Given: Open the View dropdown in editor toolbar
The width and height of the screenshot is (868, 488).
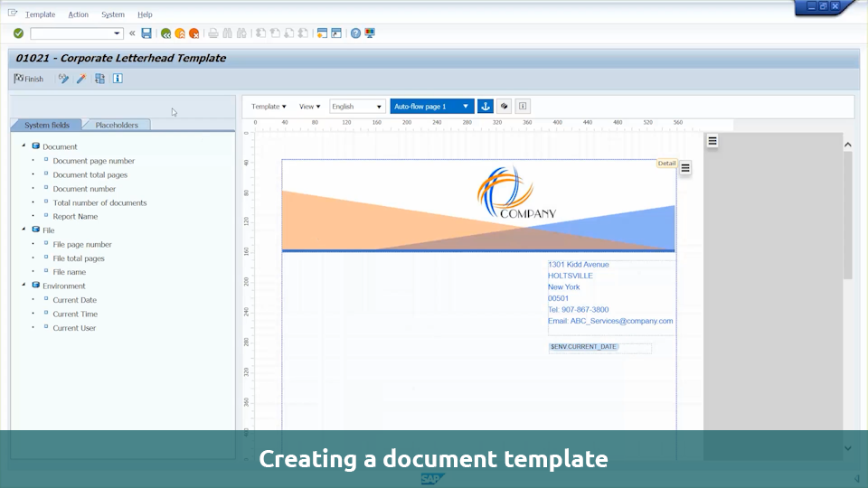Looking at the screenshot, I should pos(309,107).
